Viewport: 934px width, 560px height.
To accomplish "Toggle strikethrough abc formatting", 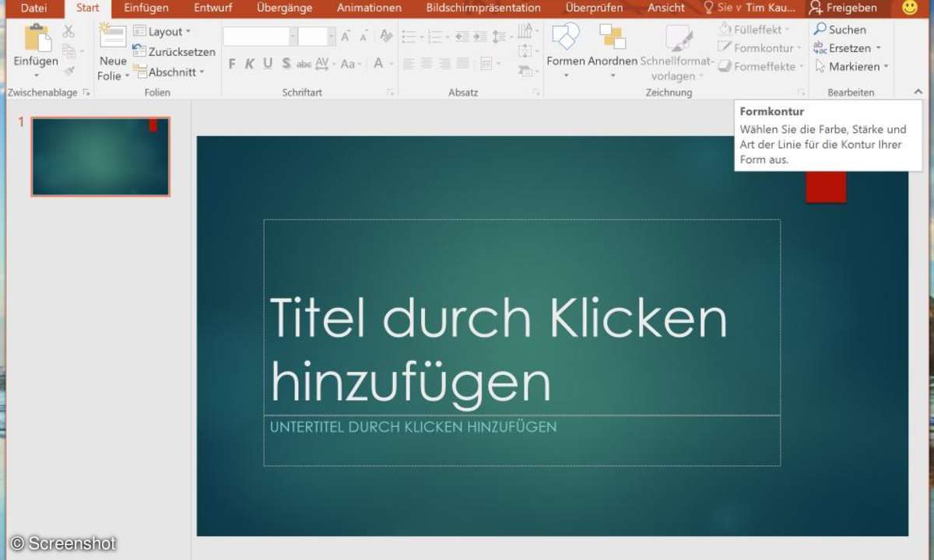I will 304,64.
